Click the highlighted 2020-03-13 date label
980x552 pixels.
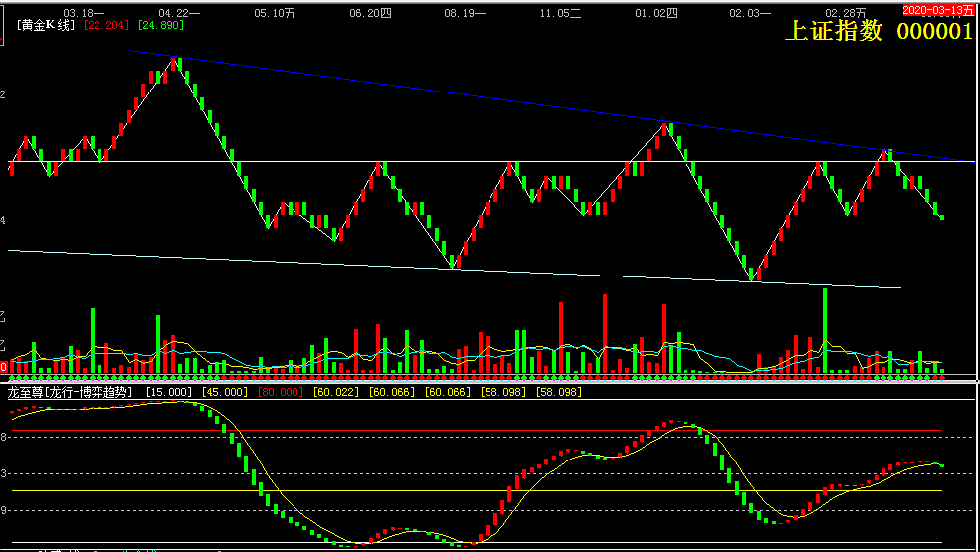[939, 10]
